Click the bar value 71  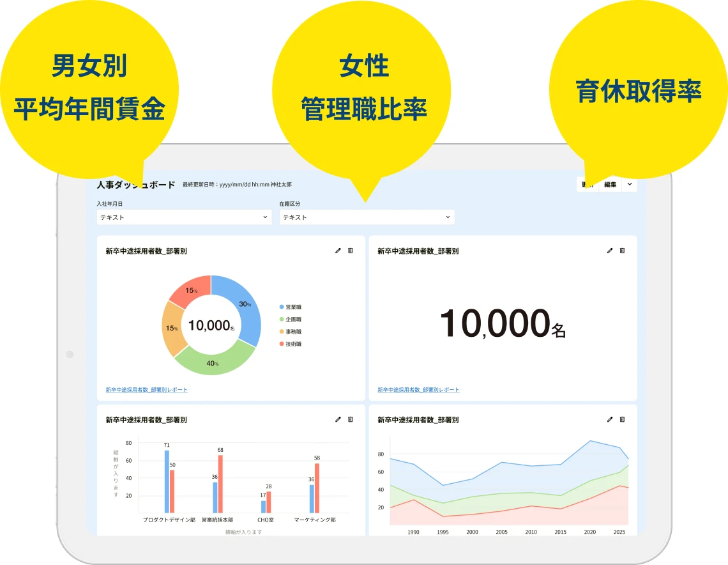[x=167, y=445]
